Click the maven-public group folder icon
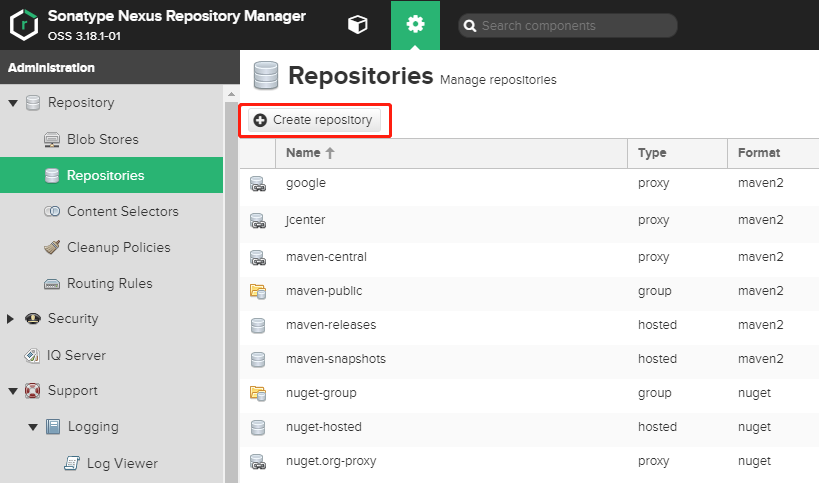 (258, 291)
